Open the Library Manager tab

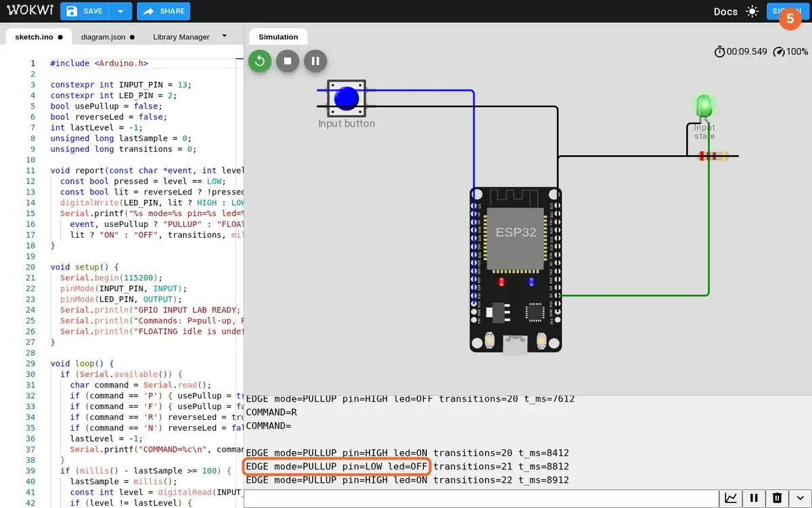181,37
